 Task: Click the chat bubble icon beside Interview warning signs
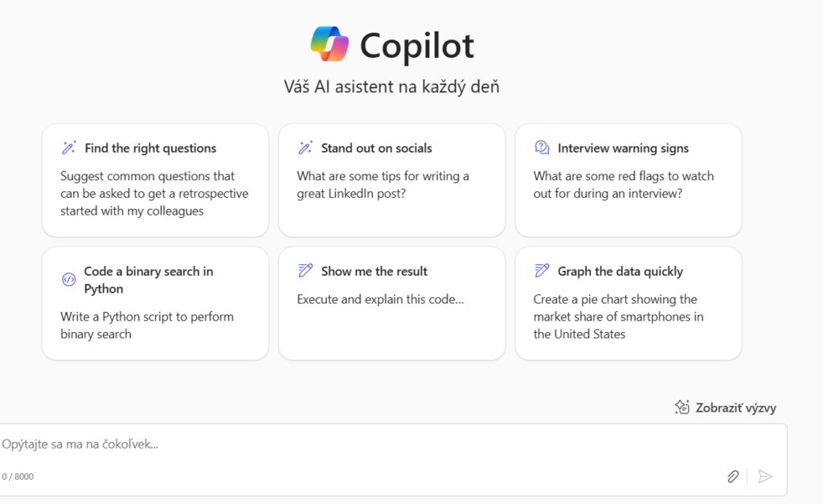[542, 148]
